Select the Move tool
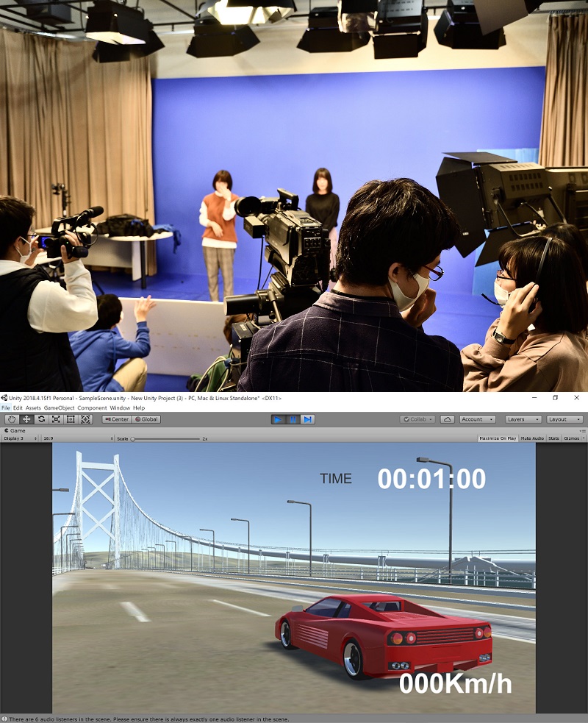This screenshot has width=588, height=723. tap(26, 419)
